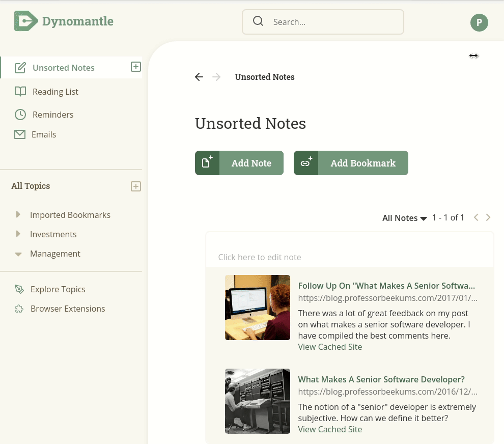The height and width of the screenshot is (444, 504).
Task: Go back using the left arrow
Action: [199, 77]
